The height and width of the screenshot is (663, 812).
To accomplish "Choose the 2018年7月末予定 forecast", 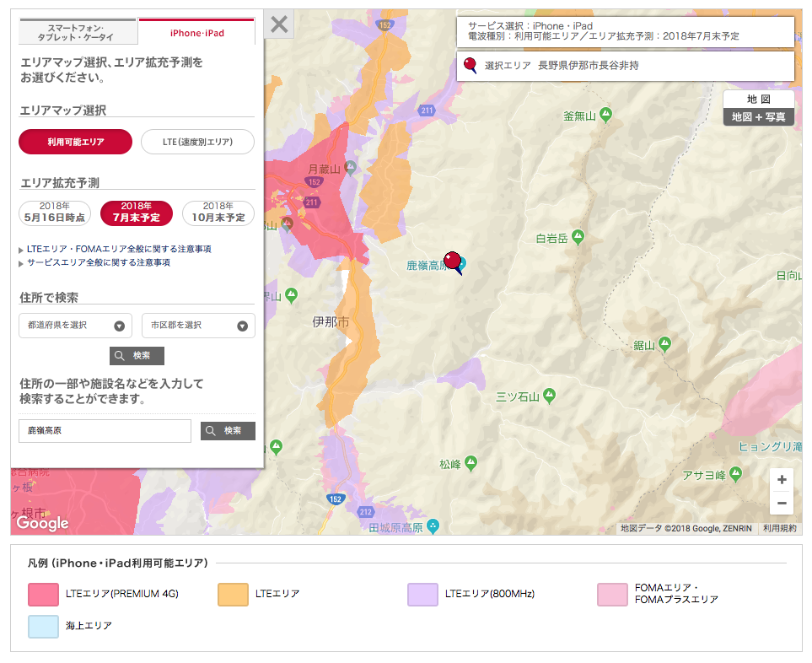I will tap(137, 213).
